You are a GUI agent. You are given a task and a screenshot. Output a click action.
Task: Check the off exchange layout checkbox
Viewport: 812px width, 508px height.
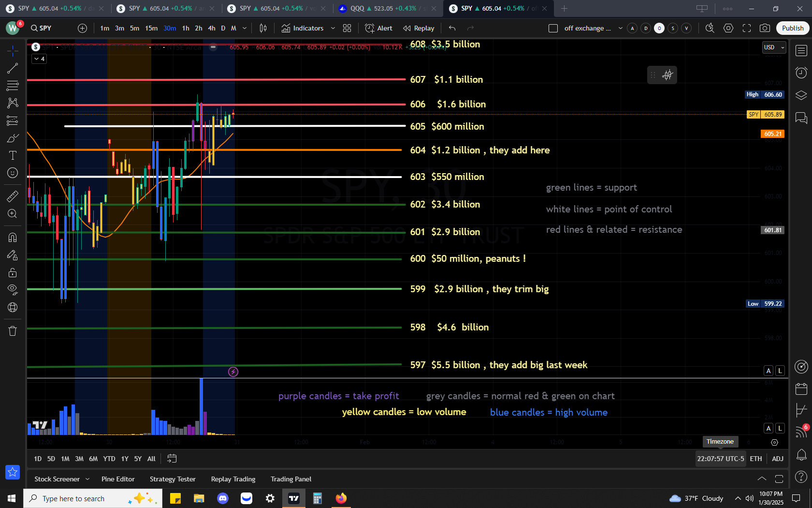553,28
